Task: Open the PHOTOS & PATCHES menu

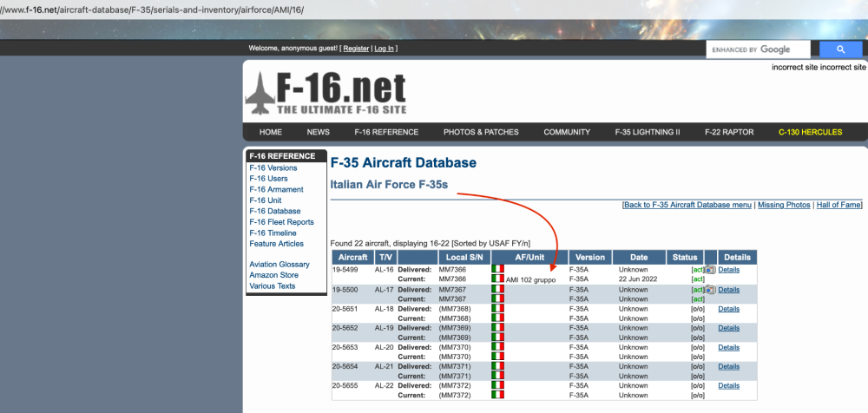Action: (481, 133)
